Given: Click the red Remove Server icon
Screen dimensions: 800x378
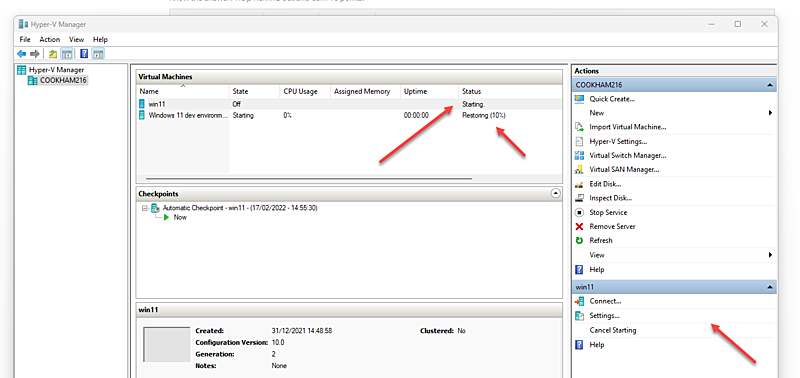Looking at the screenshot, I should (x=579, y=226).
